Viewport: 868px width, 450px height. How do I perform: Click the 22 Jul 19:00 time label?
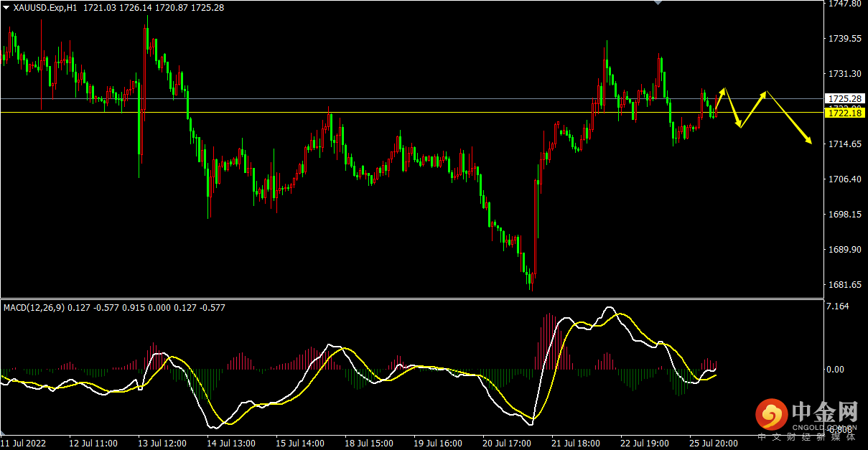(645, 444)
